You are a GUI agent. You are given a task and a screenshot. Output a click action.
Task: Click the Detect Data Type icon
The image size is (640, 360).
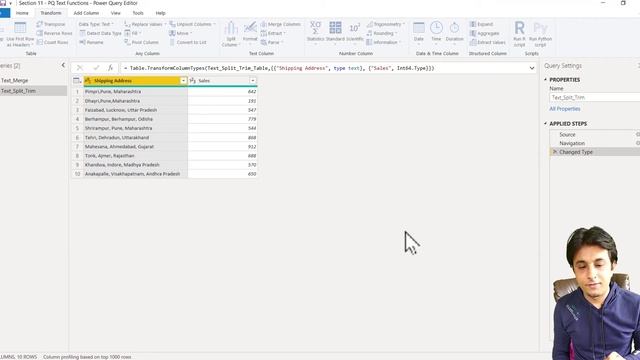[x=82, y=33]
